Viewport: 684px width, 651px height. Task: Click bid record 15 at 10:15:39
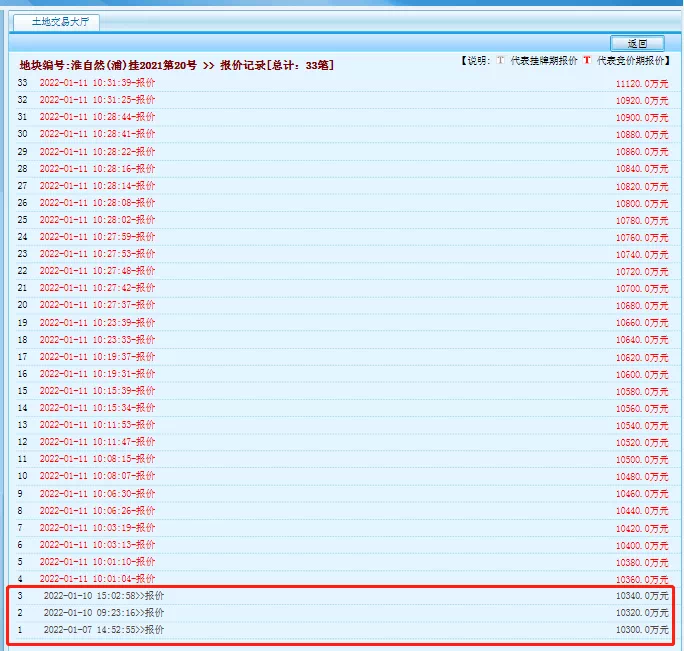(97, 391)
